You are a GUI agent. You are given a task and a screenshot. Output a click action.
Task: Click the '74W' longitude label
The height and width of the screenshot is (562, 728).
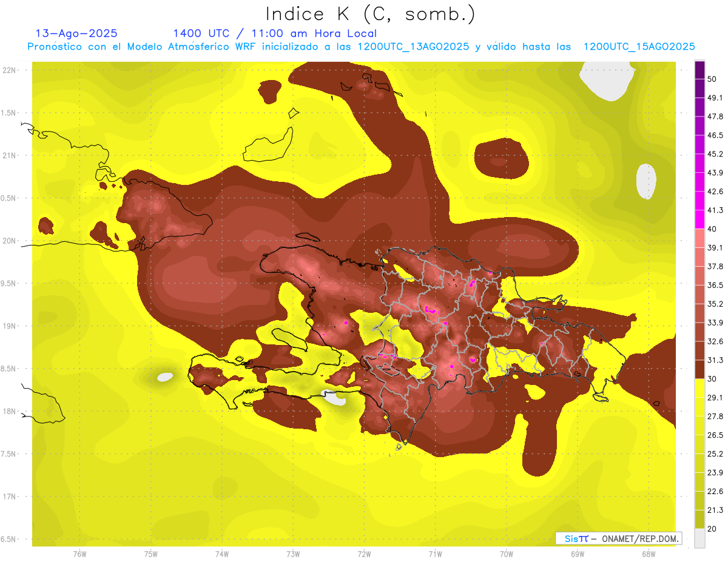[221, 554]
